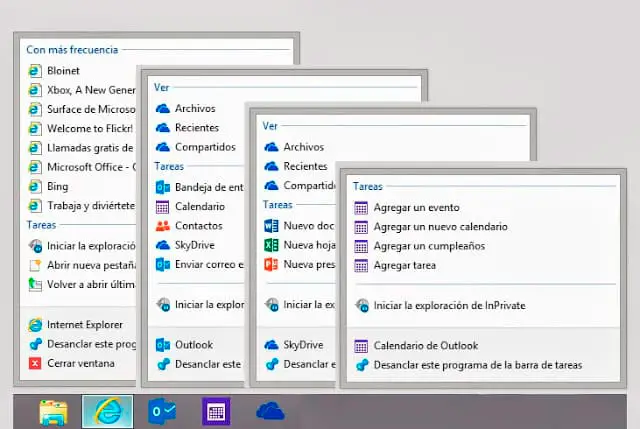Click the calendar icon beside Agregar un evento
The image size is (640, 429).
tap(361, 208)
